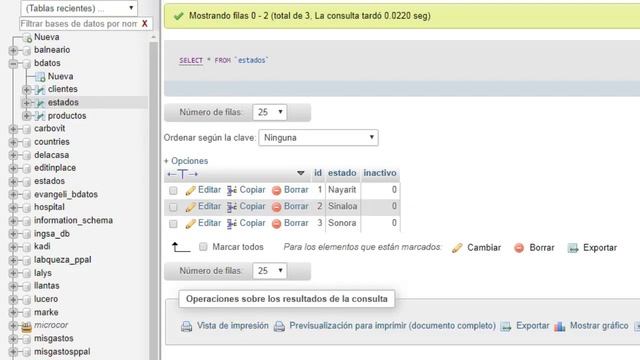Click Previsualización para imprimir link
The height and width of the screenshot is (360, 640).
point(392,326)
